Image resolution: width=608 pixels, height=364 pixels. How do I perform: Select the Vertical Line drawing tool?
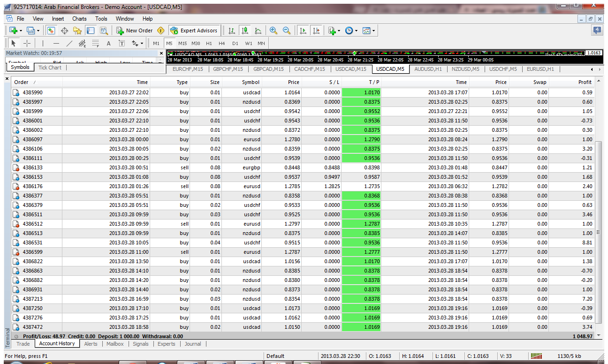(43, 43)
